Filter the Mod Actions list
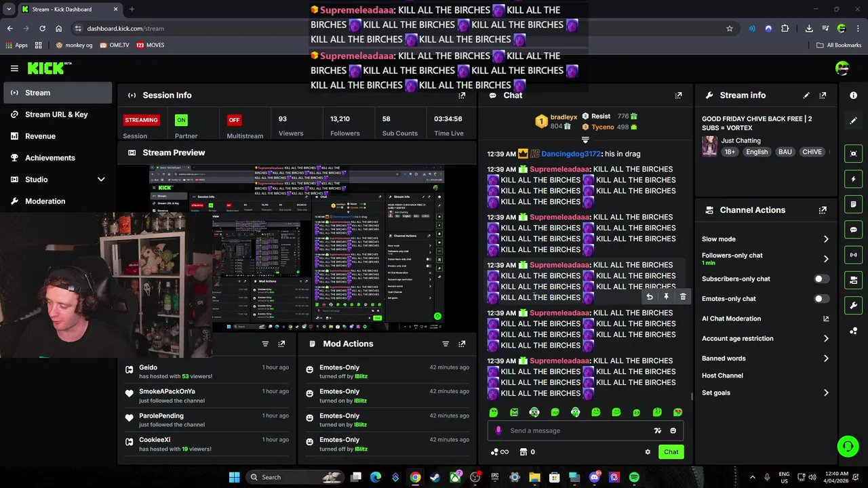This screenshot has height=488, width=868. click(446, 344)
